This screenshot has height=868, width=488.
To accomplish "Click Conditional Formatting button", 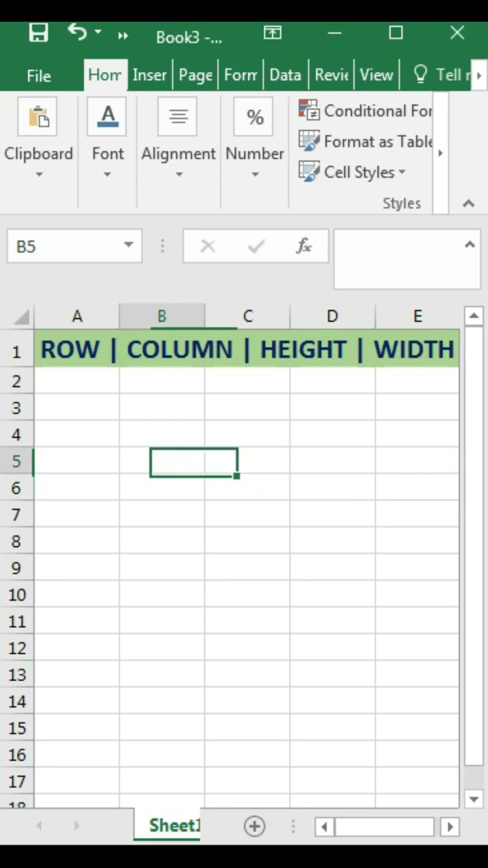I will point(366,111).
